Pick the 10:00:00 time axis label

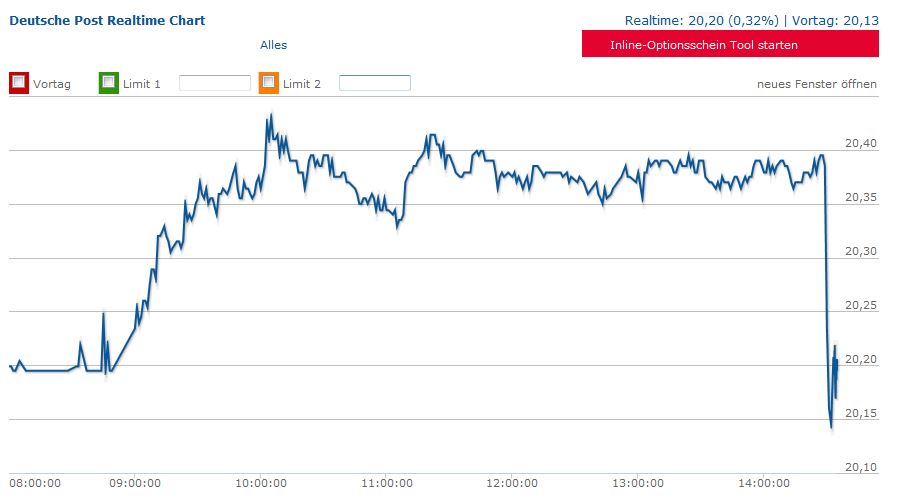tap(261, 483)
